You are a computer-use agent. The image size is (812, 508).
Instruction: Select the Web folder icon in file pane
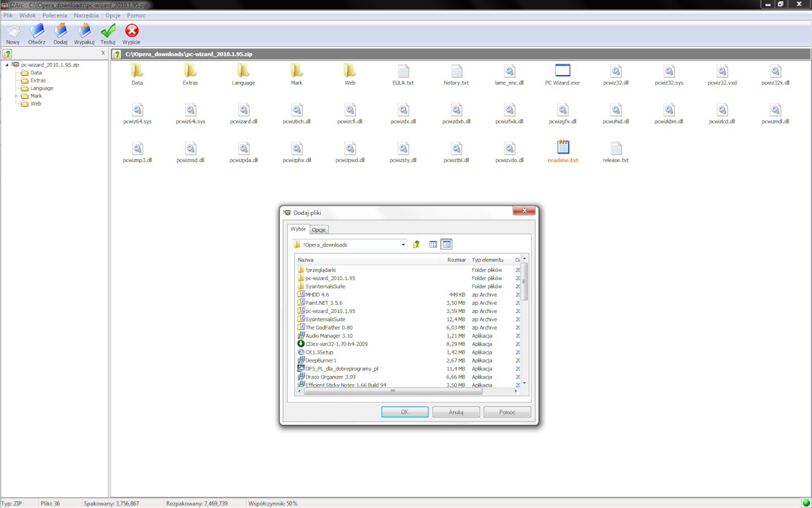click(x=350, y=70)
